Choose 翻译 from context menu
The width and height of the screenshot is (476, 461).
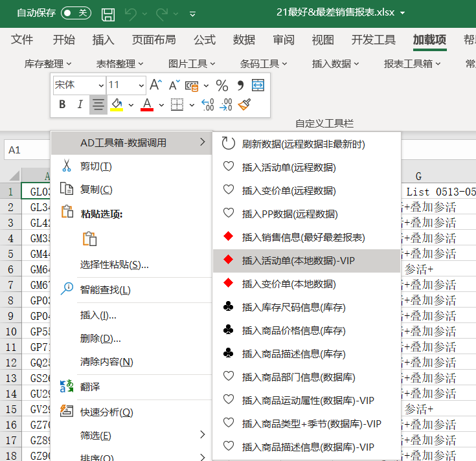[131, 387]
